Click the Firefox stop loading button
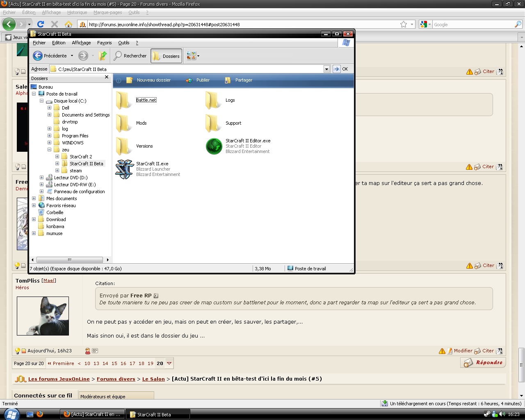525x420 pixels. (x=54, y=24)
